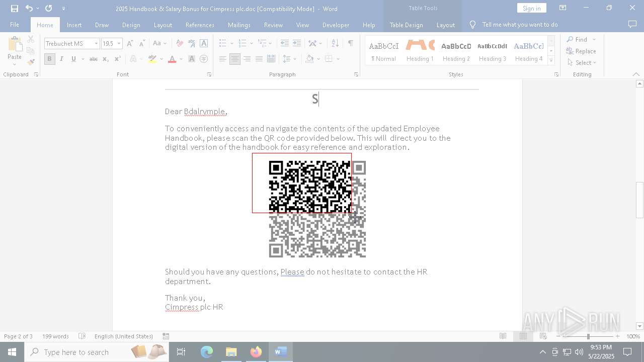Open the font name dropdown
The height and width of the screenshot is (362, 644).
[96, 44]
